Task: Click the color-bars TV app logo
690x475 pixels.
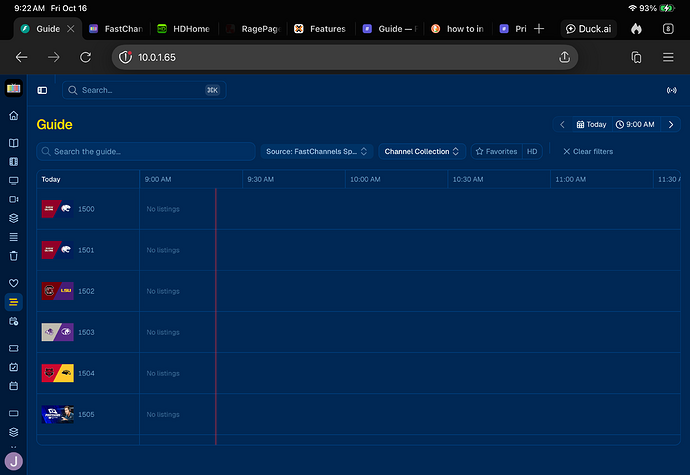Action: 14,88
